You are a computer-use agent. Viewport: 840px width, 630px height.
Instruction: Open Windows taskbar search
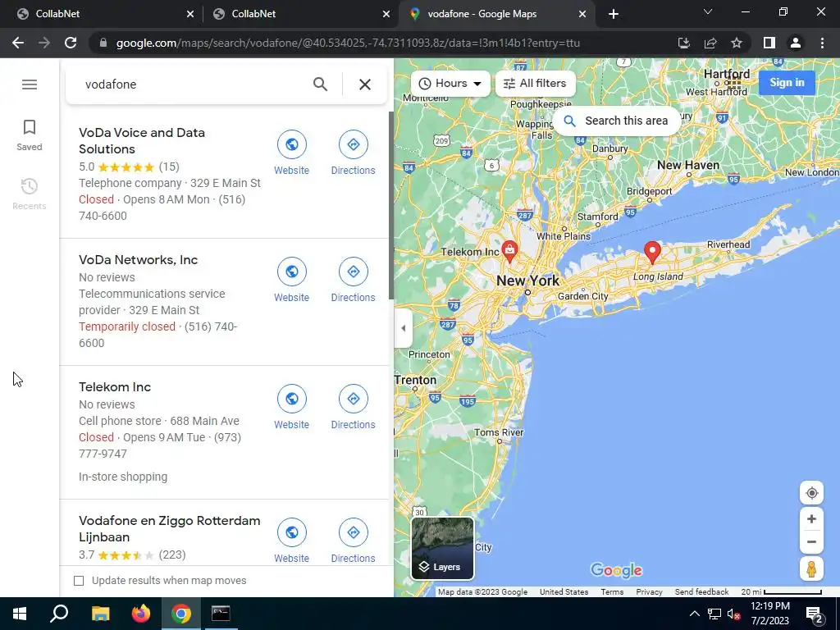coord(59,614)
